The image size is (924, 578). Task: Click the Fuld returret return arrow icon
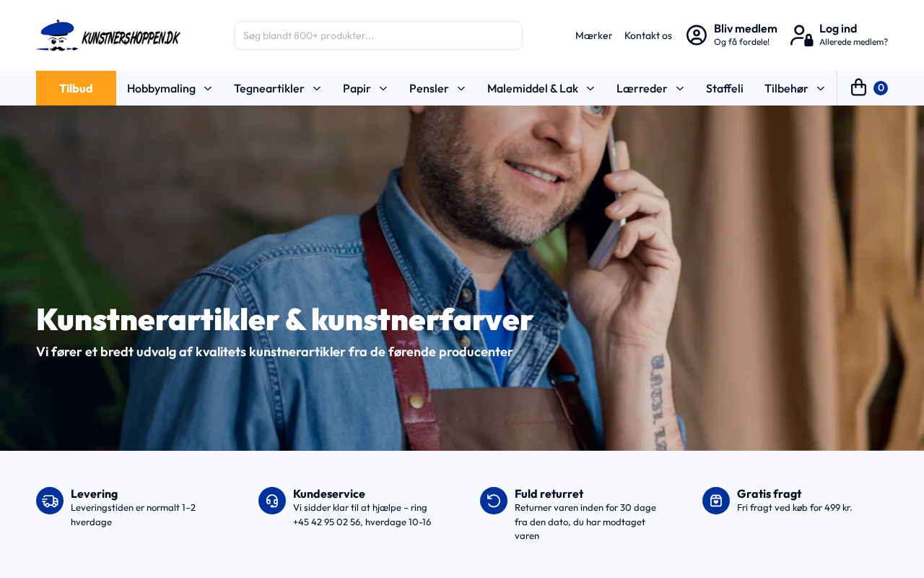494,501
